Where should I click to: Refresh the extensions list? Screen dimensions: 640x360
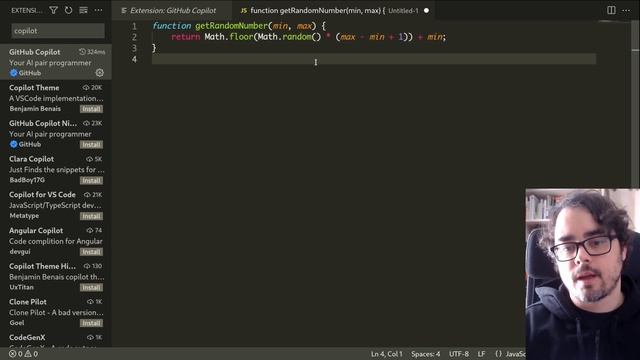[x=68, y=10]
